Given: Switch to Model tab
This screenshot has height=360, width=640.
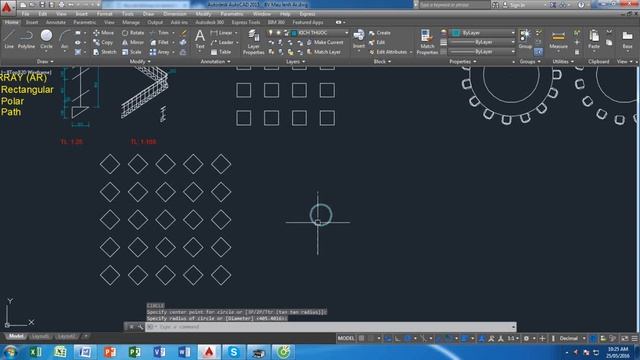Looking at the screenshot, I should click(16, 336).
